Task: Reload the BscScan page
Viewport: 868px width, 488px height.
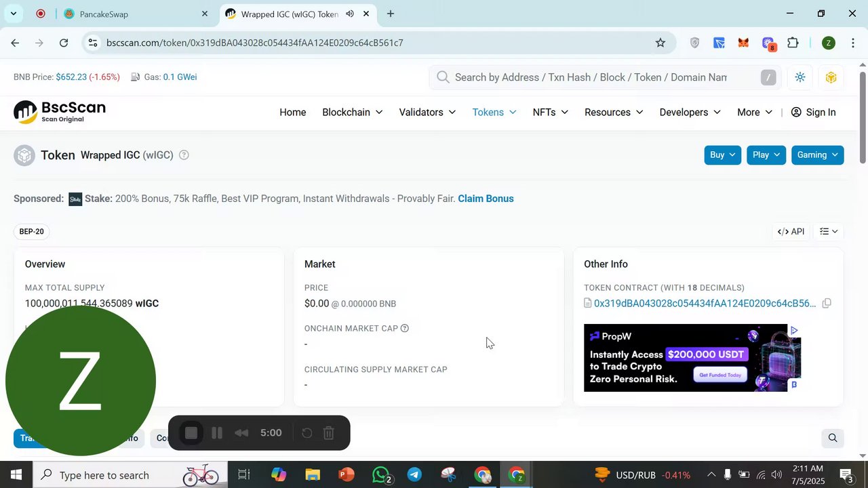Action: pos(64,43)
